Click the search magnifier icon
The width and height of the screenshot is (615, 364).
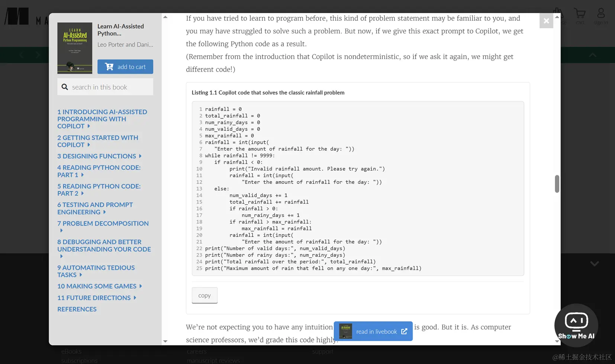coord(65,87)
